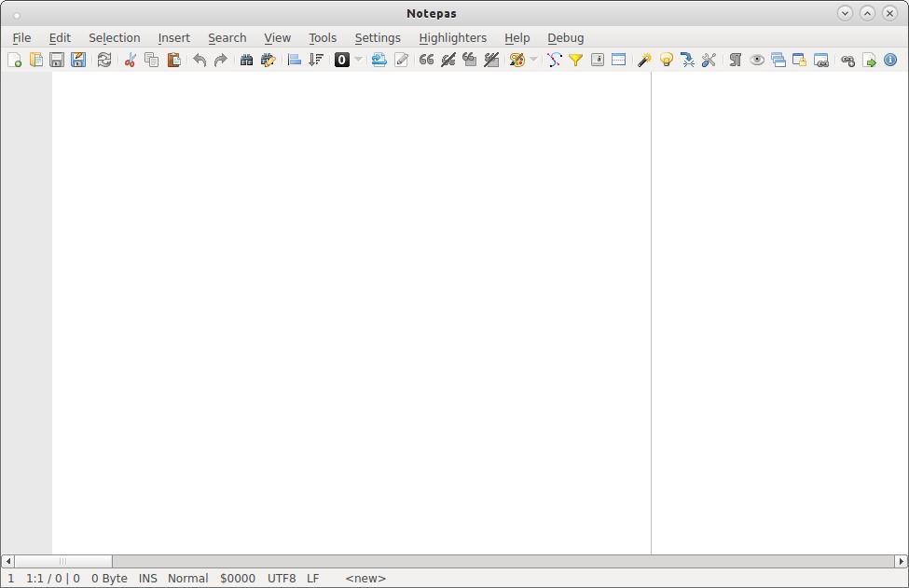Click the Paste clipboard icon
Screen dimensions: 909x588
[x=173, y=60]
